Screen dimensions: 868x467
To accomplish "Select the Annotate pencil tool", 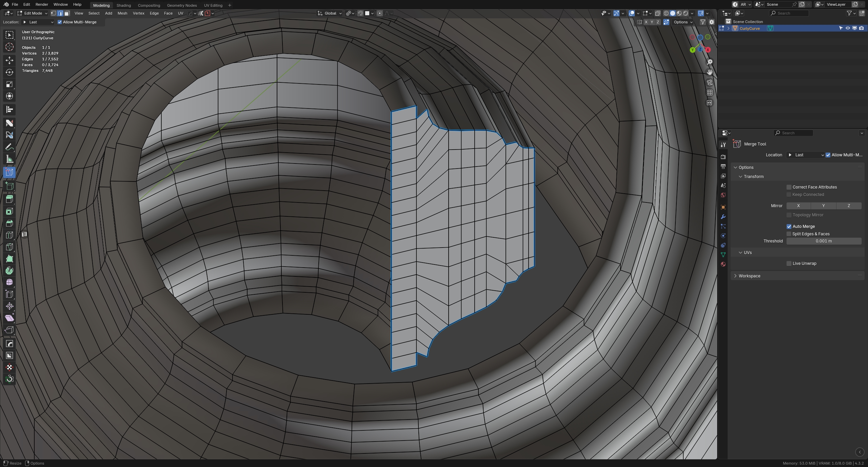I will click(9, 147).
